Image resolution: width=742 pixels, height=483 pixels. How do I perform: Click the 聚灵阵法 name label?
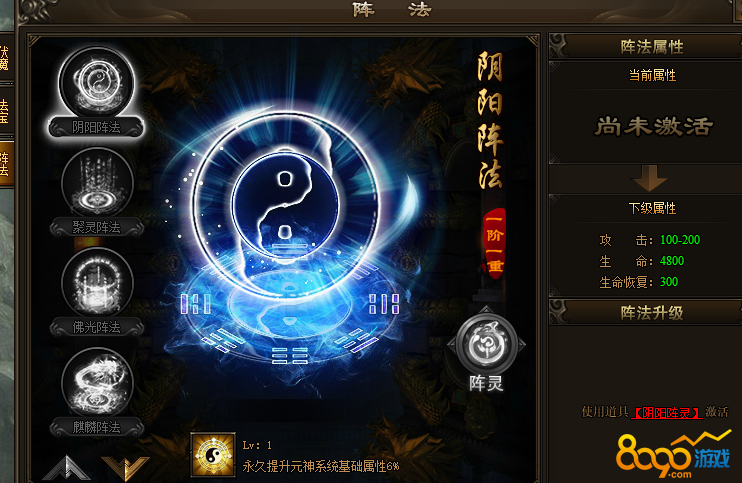coord(97,227)
